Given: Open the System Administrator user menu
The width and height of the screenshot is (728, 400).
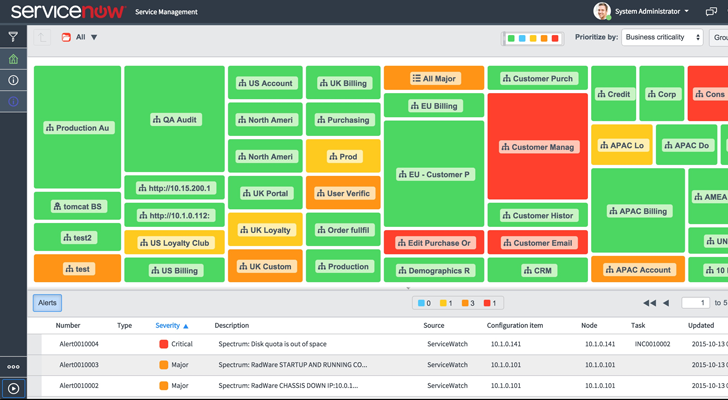Looking at the screenshot, I should click(653, 12).
